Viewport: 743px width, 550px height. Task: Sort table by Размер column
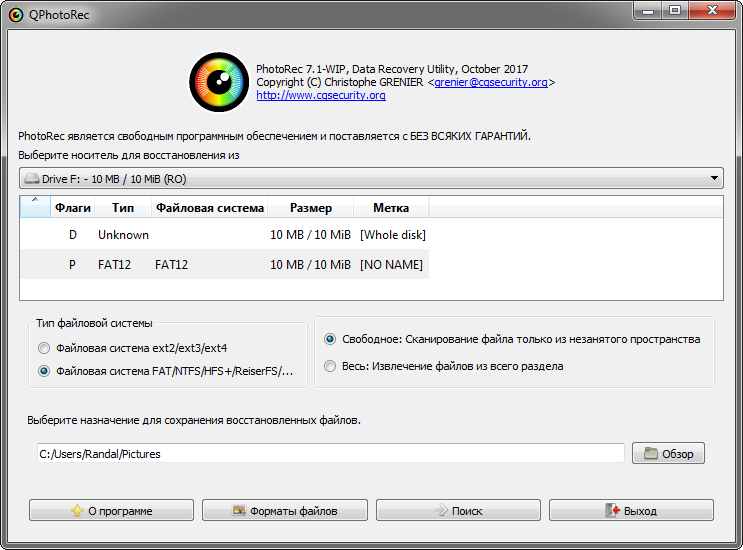point(311,207)
